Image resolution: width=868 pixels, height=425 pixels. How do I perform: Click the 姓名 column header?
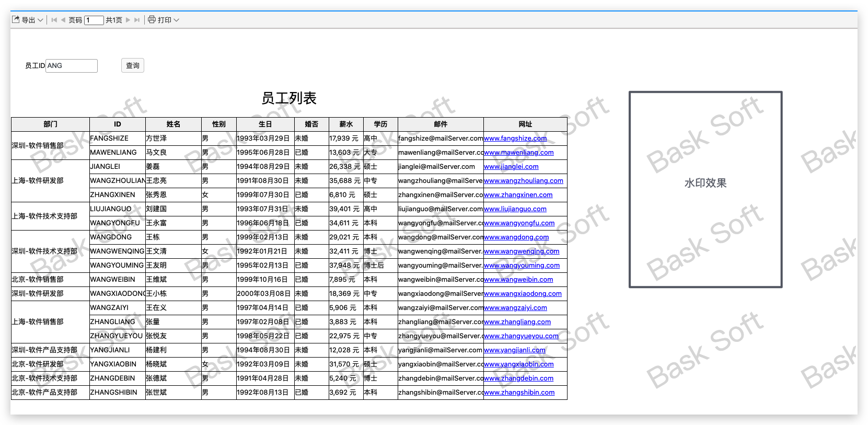click(x=173, y=124)
